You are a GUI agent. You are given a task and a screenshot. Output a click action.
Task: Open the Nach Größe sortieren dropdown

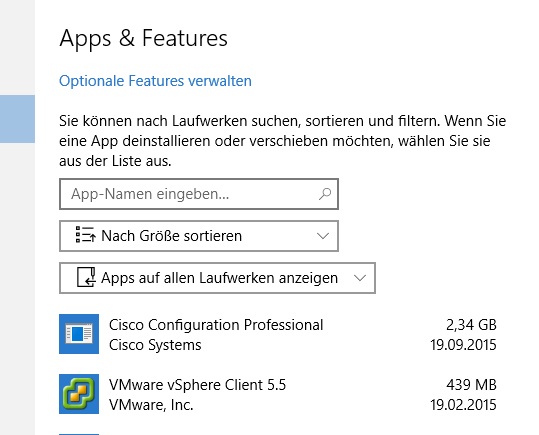(x=199, y=236)
